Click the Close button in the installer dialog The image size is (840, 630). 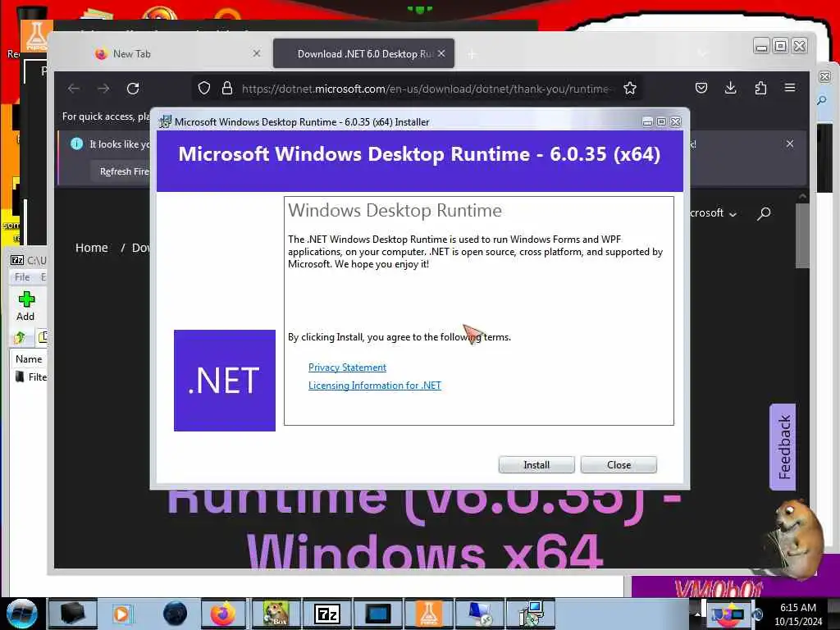pyautogui.click(x=619, y=464)
